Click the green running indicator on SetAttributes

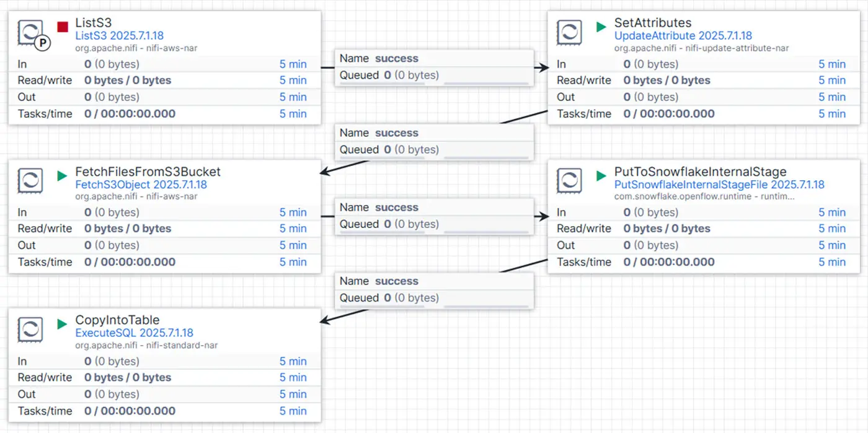[x=601, y=27]
